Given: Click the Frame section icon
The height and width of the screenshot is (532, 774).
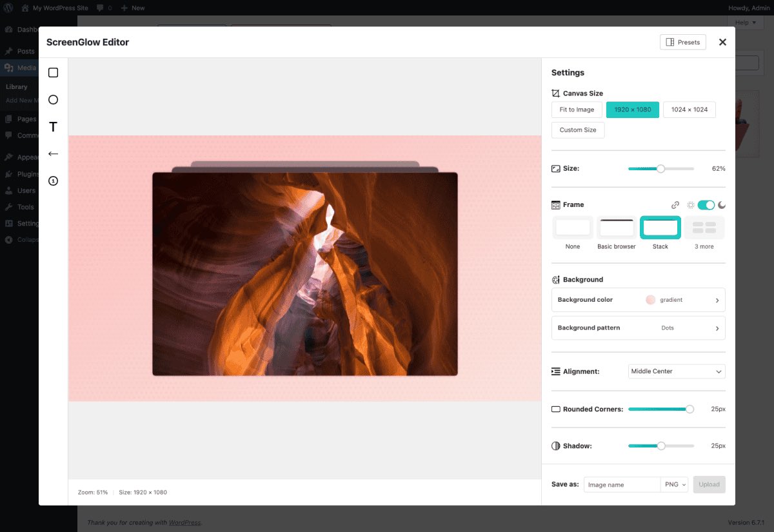Looking at the screenshot, I should (x=556, y=205).
